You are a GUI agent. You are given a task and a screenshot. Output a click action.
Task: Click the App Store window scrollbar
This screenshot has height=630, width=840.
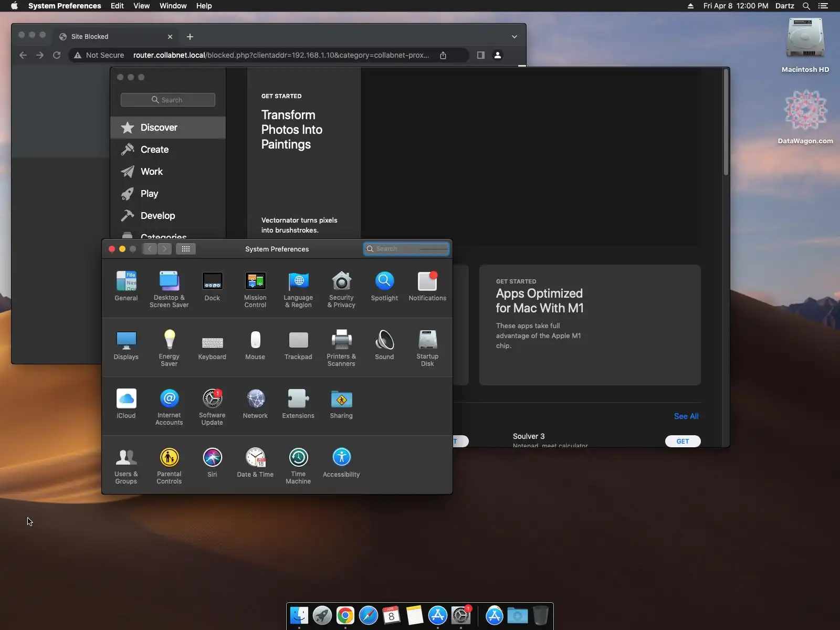726,122
